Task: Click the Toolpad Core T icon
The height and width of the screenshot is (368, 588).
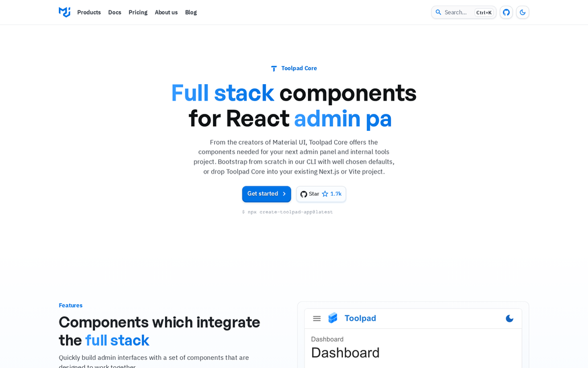Action: (x=274, y=68)
